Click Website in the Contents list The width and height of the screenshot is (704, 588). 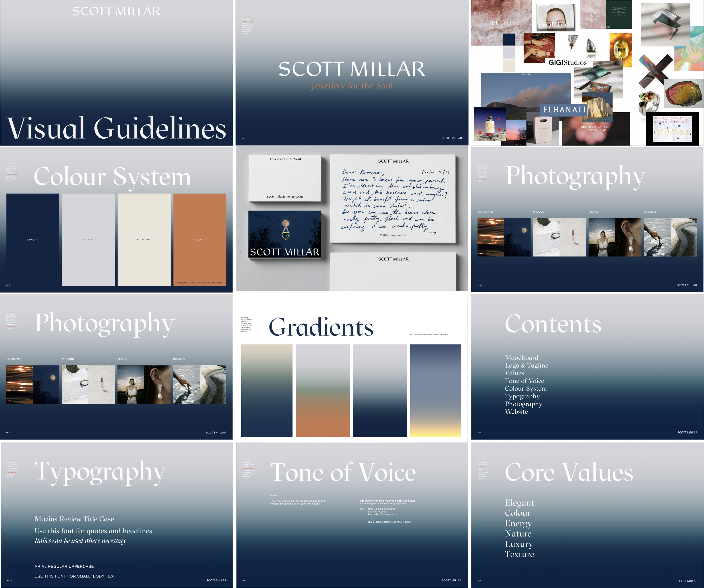coord(516,412)
